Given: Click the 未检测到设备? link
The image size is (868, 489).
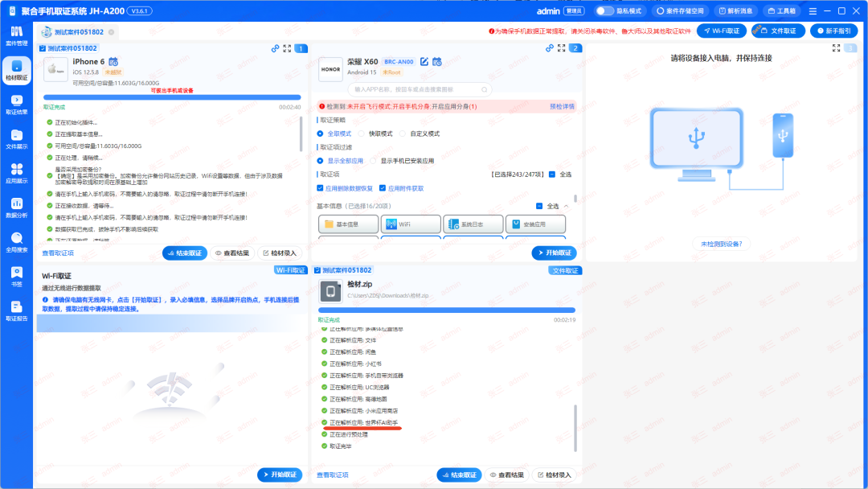Looking at the screenshot, I should point(721,244).
